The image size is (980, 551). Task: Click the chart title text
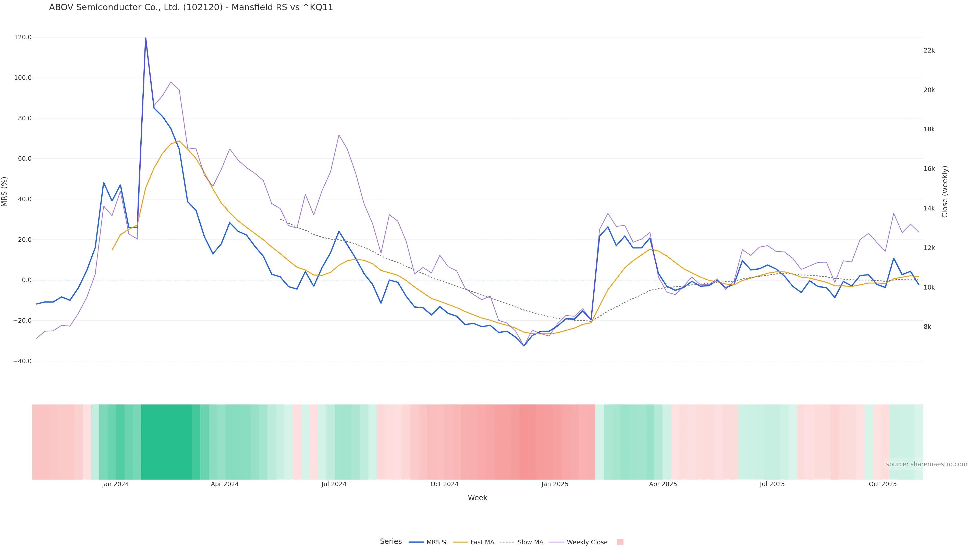tap(191, 8)
